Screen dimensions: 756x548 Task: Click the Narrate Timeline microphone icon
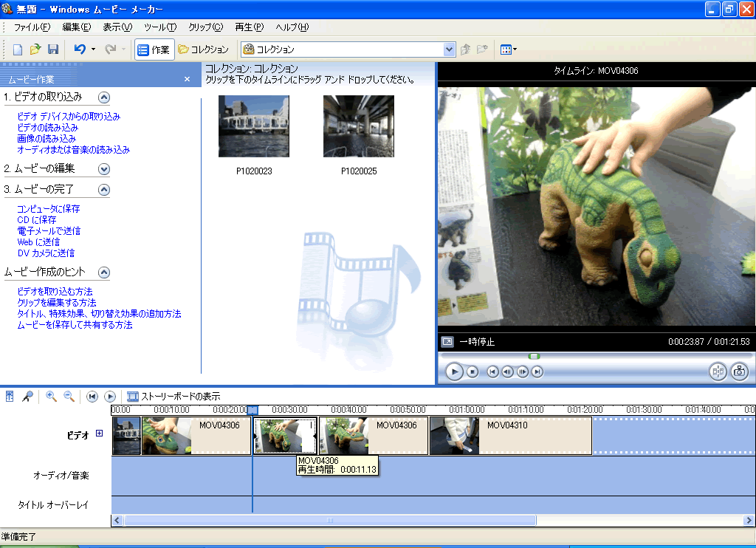(x=27, y=397)
